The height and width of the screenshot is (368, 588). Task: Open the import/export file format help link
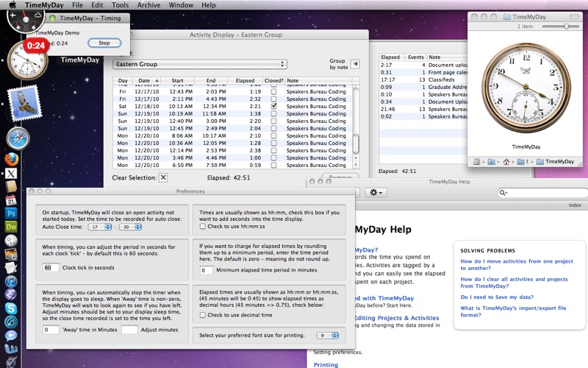[x=513, y=311]
